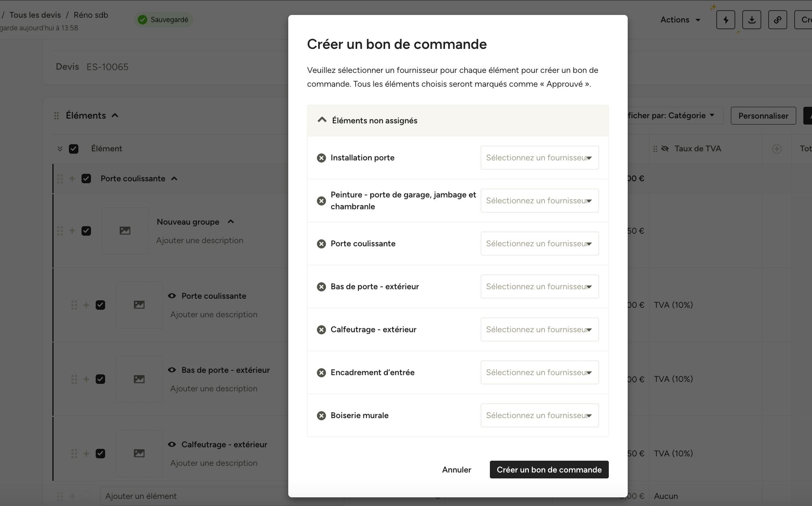This screenshot has width=812, height=506.
Task: Toggle visibility eye for Bas de porte - extérieur
Action: 172,370
